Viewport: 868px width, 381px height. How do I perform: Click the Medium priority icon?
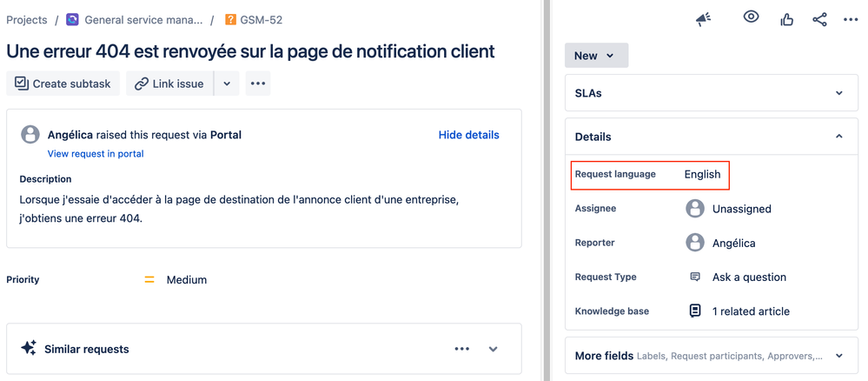[149, 280]
